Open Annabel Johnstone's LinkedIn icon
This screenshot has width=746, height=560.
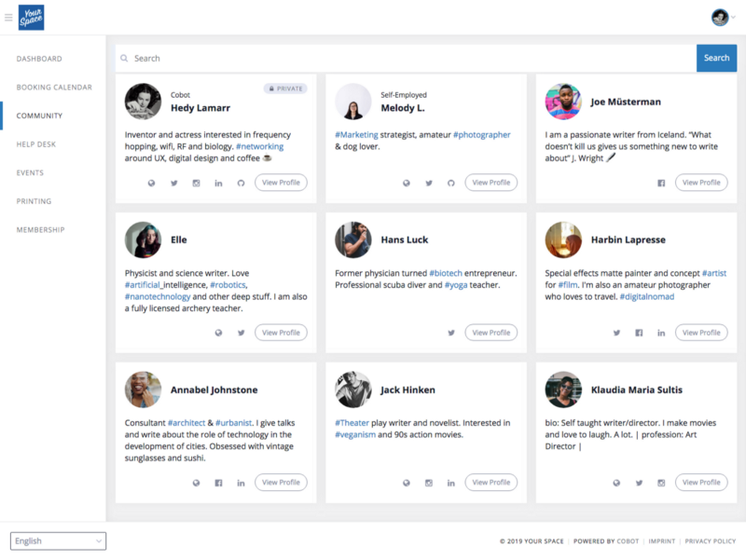(242, 483)
